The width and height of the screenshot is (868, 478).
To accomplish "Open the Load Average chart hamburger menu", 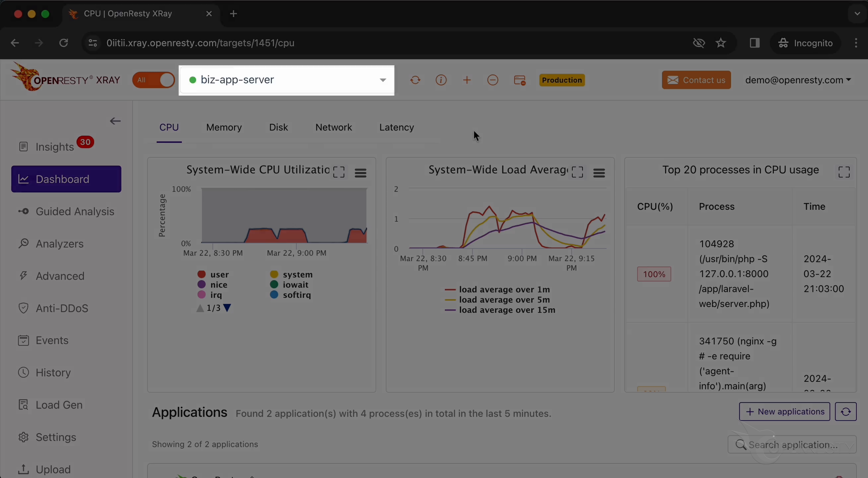I will tap(599, 173).
